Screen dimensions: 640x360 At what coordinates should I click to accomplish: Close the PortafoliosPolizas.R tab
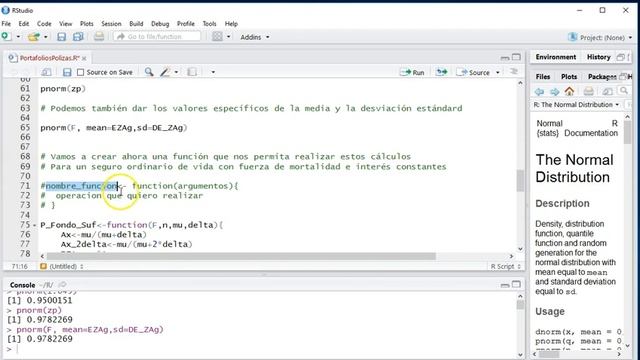84,58
